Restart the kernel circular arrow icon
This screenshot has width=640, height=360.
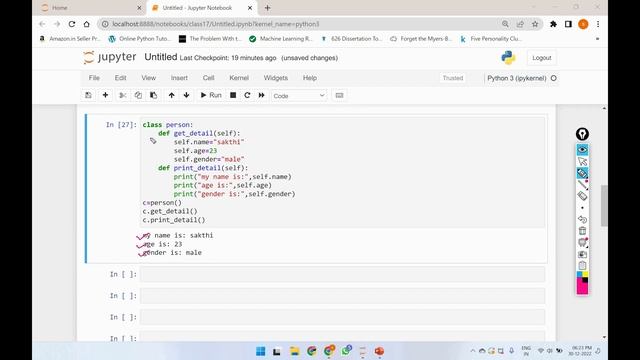[x=247, y=95]
